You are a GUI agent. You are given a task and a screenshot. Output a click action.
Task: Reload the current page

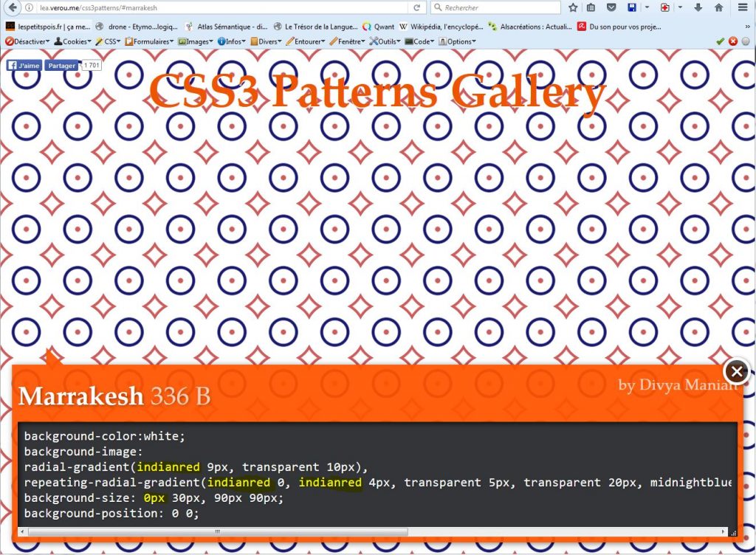tap(416, 8)
